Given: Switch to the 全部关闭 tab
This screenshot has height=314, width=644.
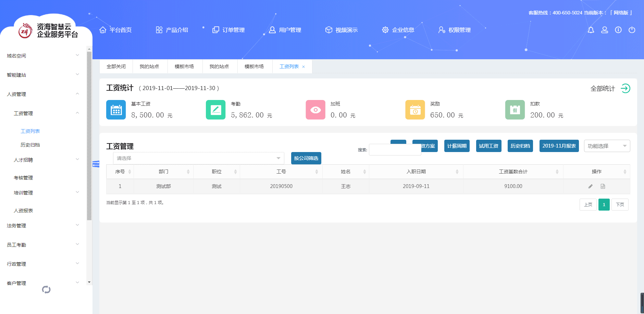Looking at the screenshot, I should click(116, 66).
